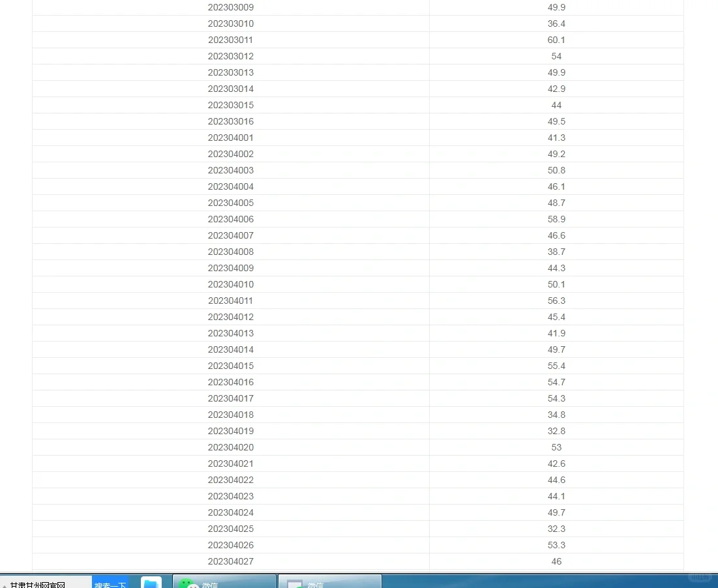Viewport: 718px width, 588px height.
Task: Select the cell 202303013
Action: pyautogui.click(x=231, y=73)
